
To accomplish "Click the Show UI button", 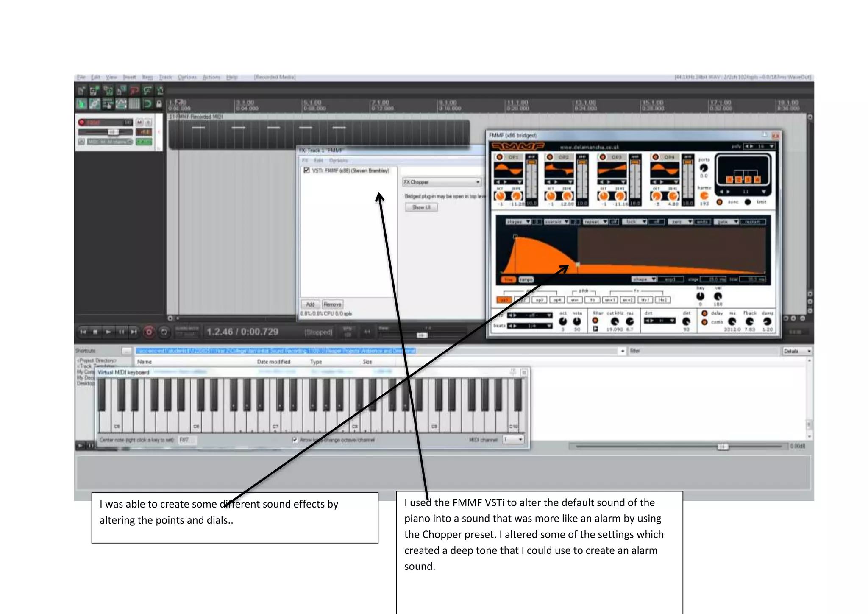I will [421, 207].
